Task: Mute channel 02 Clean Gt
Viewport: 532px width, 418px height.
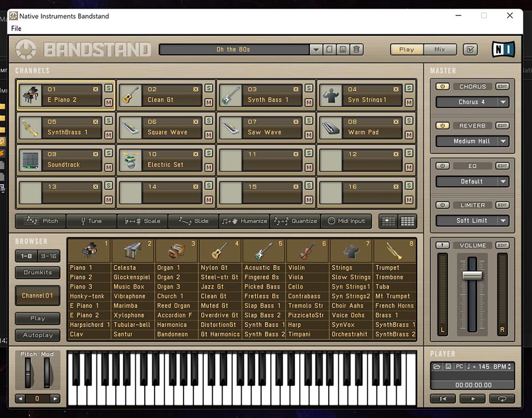Action: [209, 103]
